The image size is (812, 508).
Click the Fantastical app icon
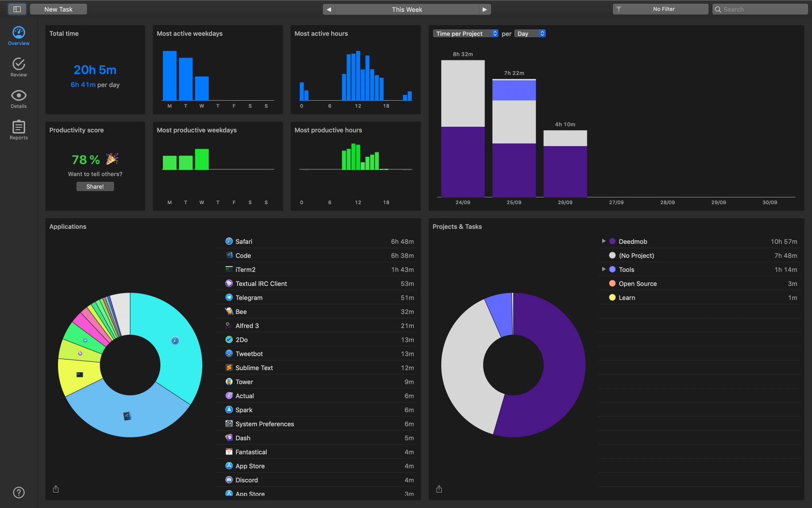coord(229,452)
